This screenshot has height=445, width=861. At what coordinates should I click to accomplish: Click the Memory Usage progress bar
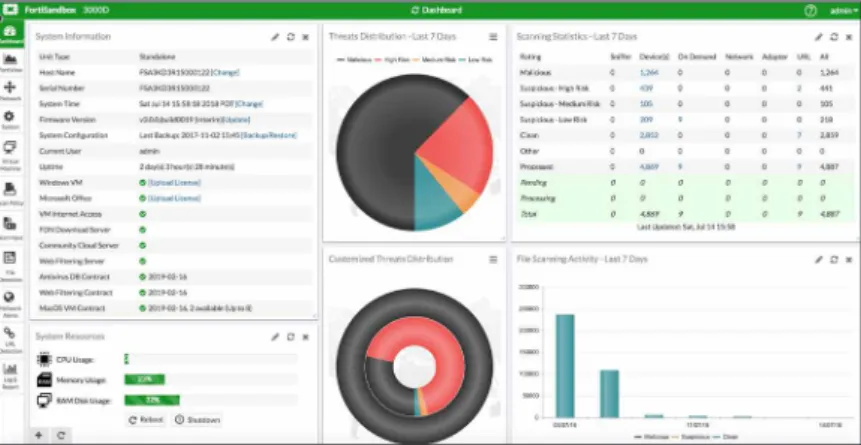(211, 380)
